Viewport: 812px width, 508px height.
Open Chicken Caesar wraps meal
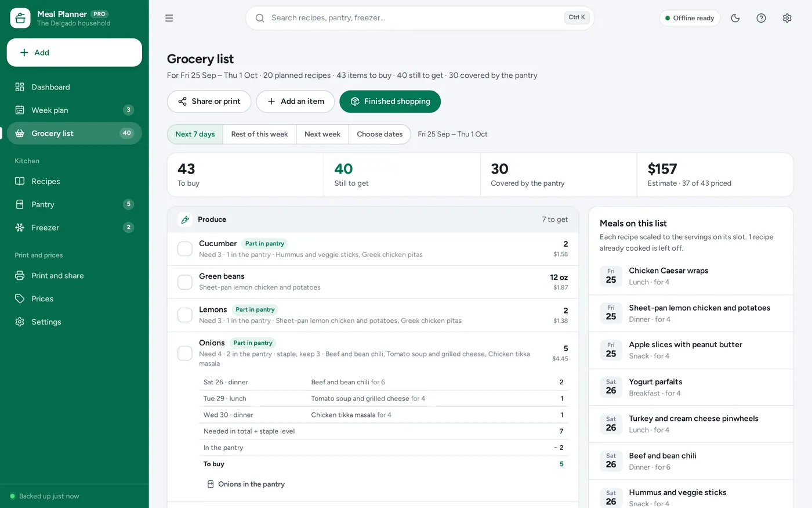click(x=691, y=276)
